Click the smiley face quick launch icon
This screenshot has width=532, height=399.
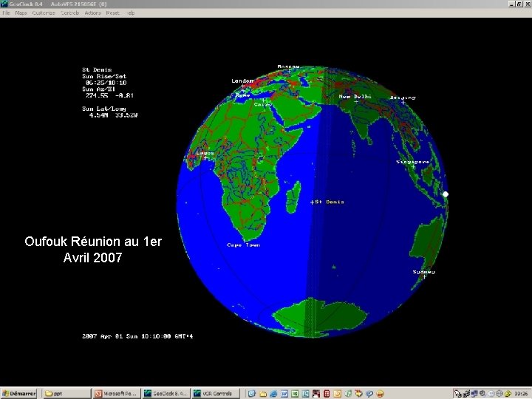[381, 394]
